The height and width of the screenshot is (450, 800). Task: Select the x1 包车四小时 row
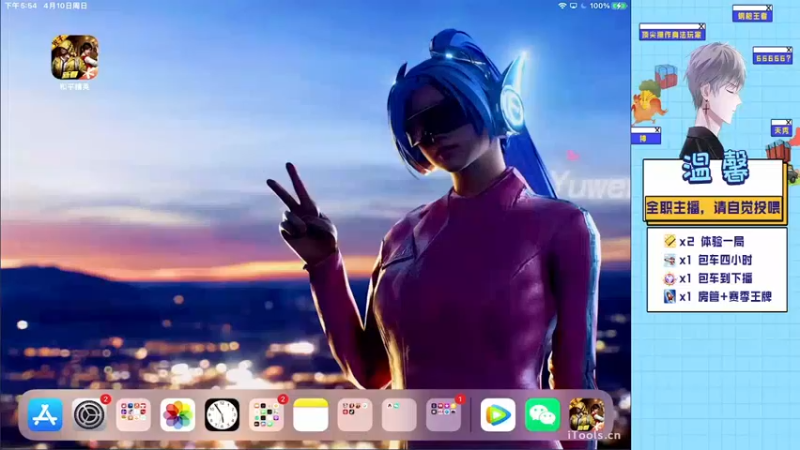tap(708, 260)
